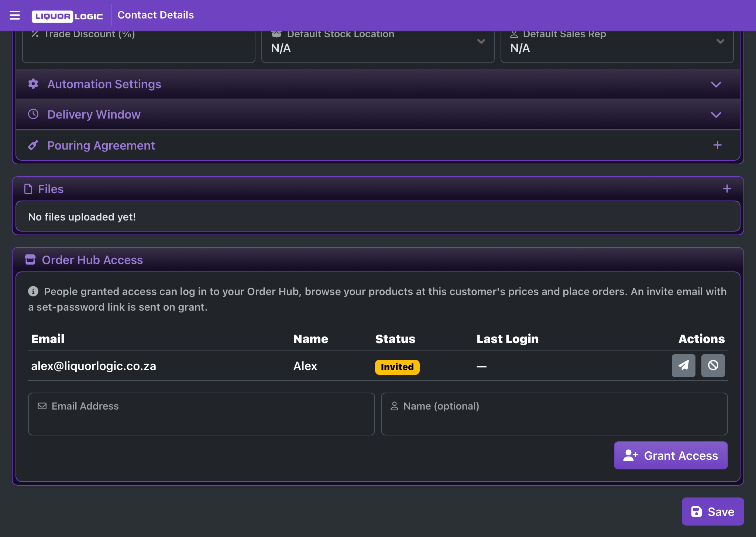Click the Invited status badge
Screen dimensions: 756x537
397,367
